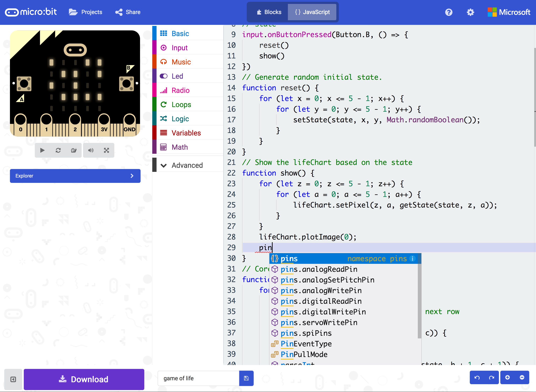Open the Explorer panel
This screenshot has width=536, height=392.
[x=75, y=176]
